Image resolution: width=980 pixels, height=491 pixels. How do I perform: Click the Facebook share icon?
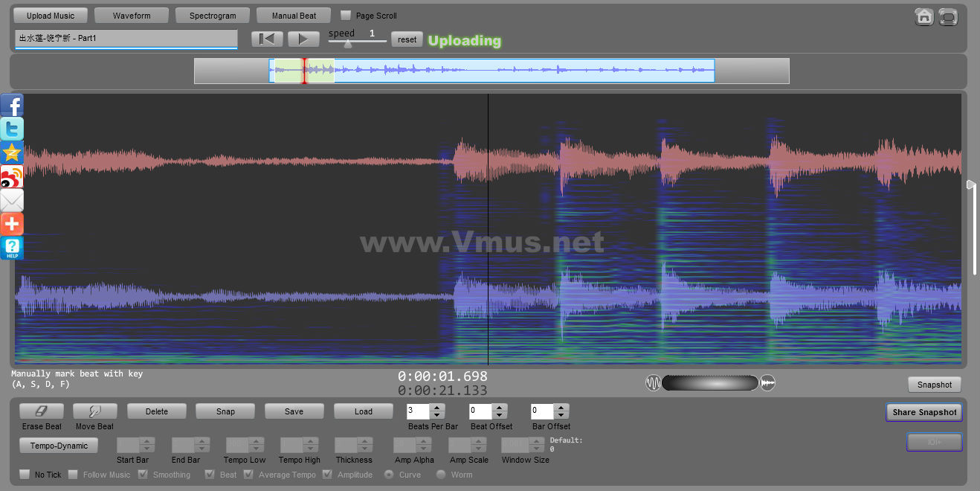[12, 105]
